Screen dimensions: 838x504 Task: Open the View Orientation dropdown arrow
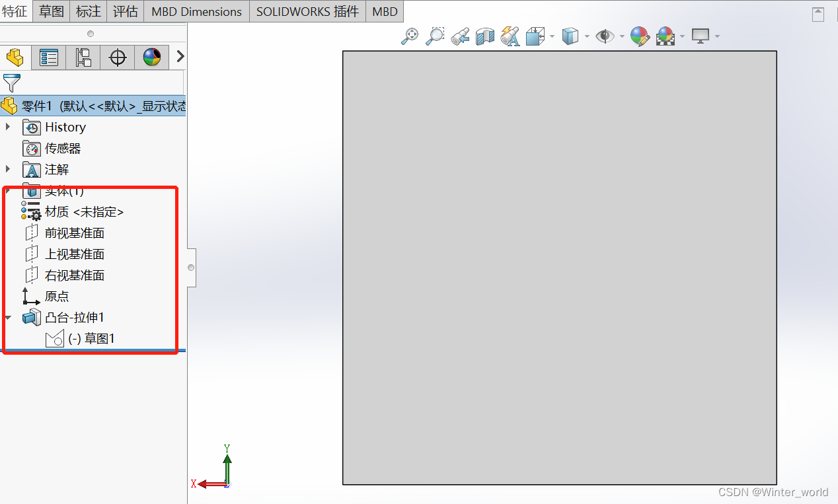click(552, 36)
